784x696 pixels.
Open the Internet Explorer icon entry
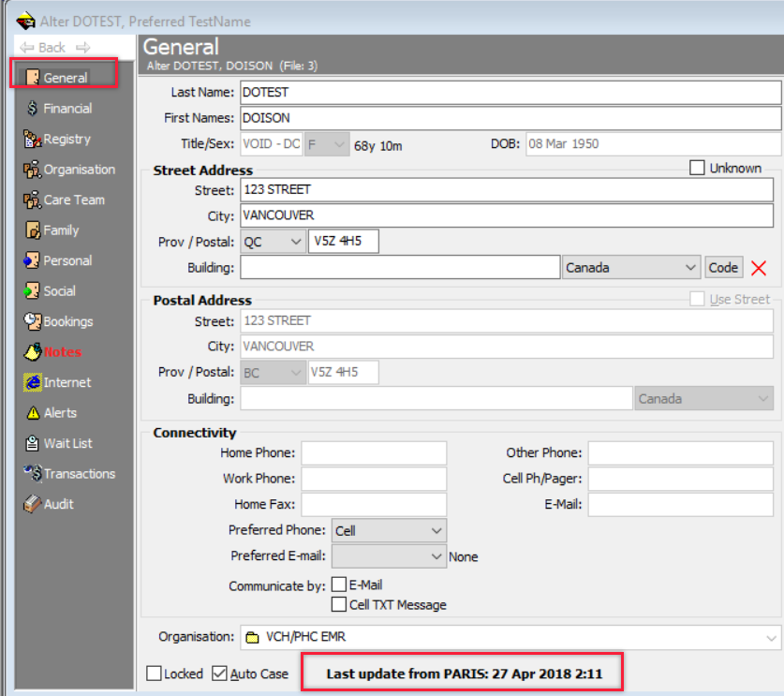(32, 382)
